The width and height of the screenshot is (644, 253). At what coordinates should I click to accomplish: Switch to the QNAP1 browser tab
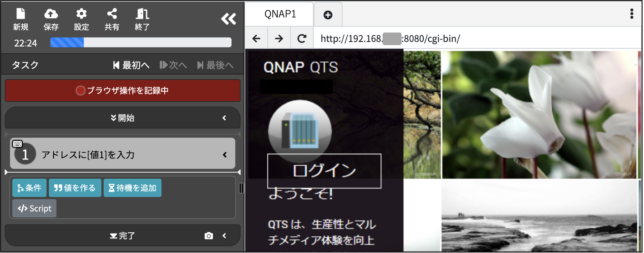click(280, 14)
